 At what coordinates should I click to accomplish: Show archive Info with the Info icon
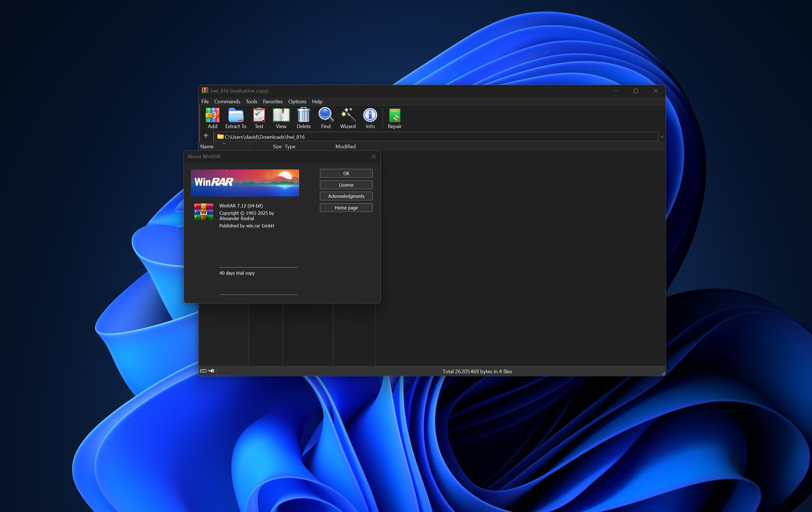pos(370,118)
